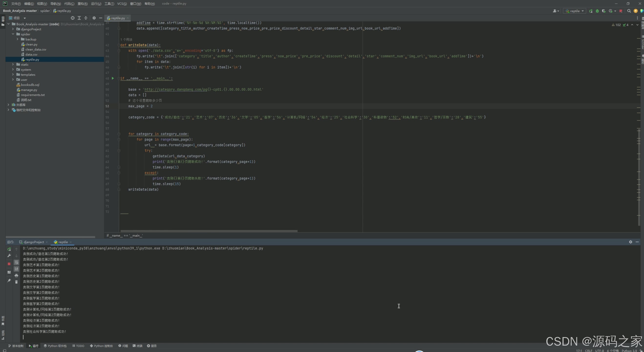Open the Python 控制台 tool window button
Image resolution: width=644 pixels, height=352 pixels.
click(101, 346)
